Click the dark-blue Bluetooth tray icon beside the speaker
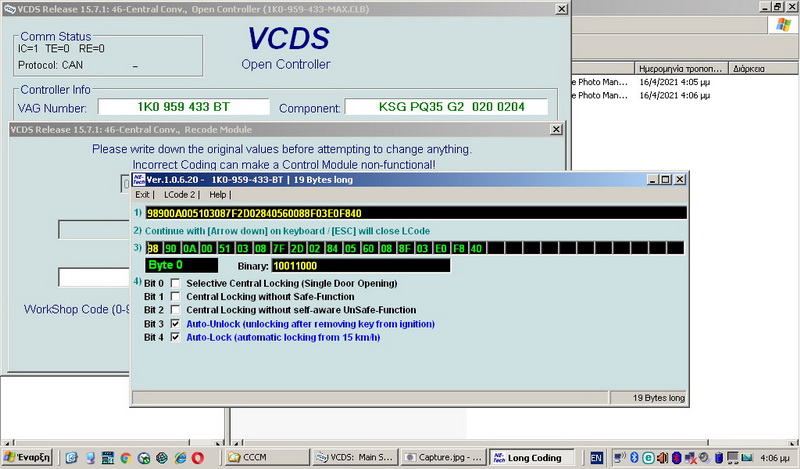The width and height of the screenshot is (800, 469). point(677,458)
